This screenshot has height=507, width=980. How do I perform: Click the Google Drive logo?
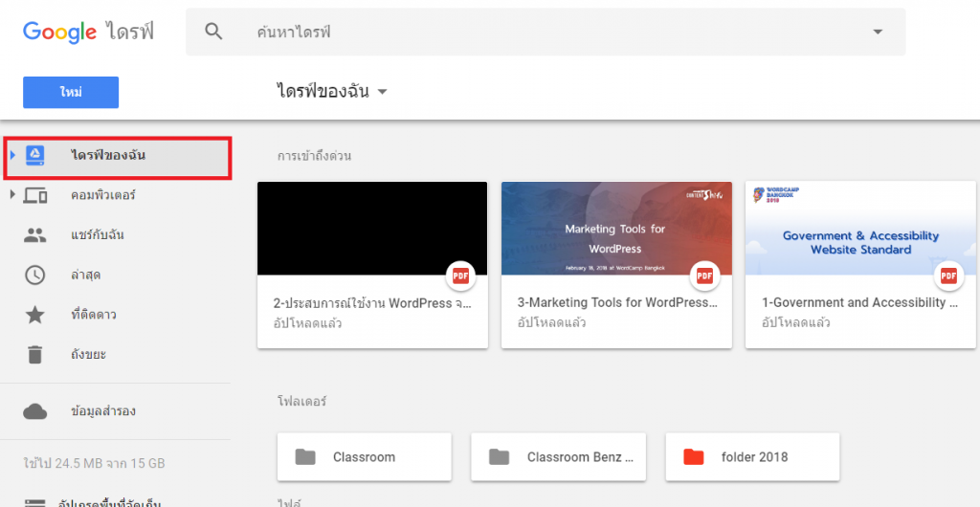point(88,32)
